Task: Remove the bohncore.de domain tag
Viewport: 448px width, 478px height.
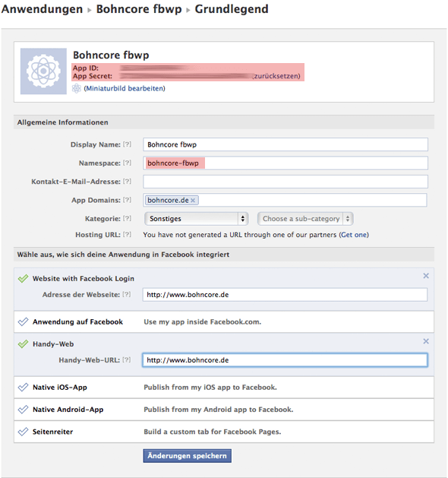Action: [x=193, y=201]
